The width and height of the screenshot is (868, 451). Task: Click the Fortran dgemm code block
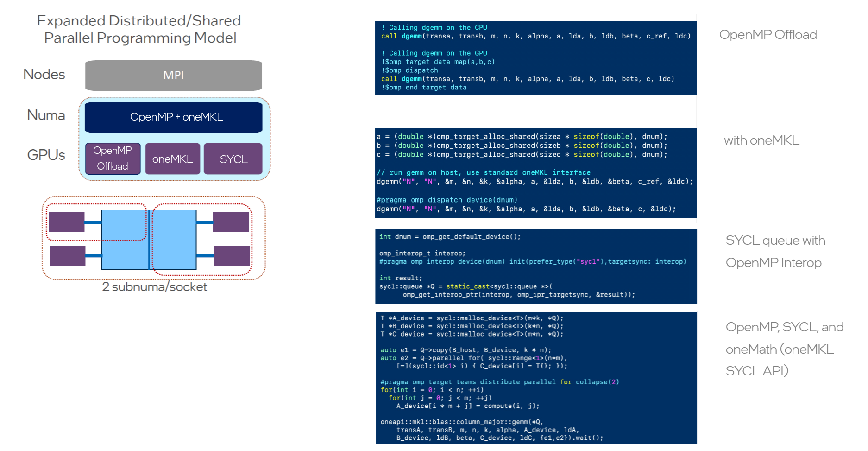(535, 57)
